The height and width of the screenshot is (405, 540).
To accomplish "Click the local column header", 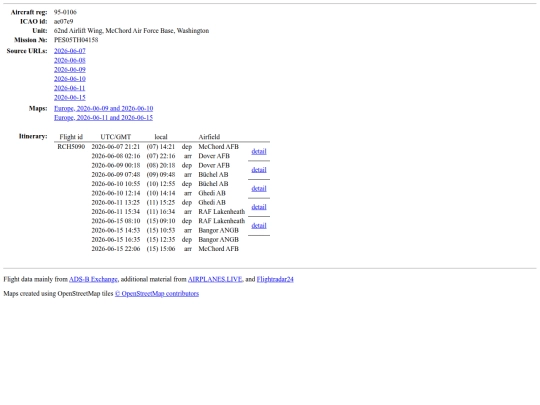I will pyautogui.click(x=161, y=137).
